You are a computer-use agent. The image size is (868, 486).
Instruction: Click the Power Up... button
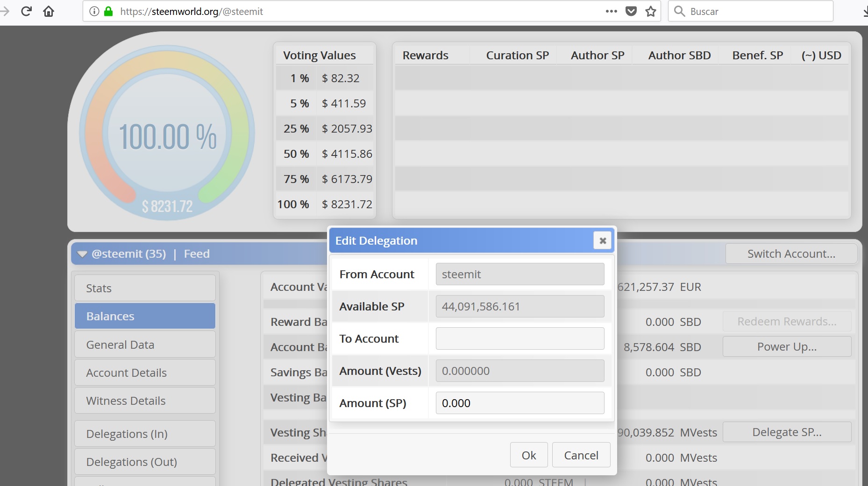click(x=787, y=346)
